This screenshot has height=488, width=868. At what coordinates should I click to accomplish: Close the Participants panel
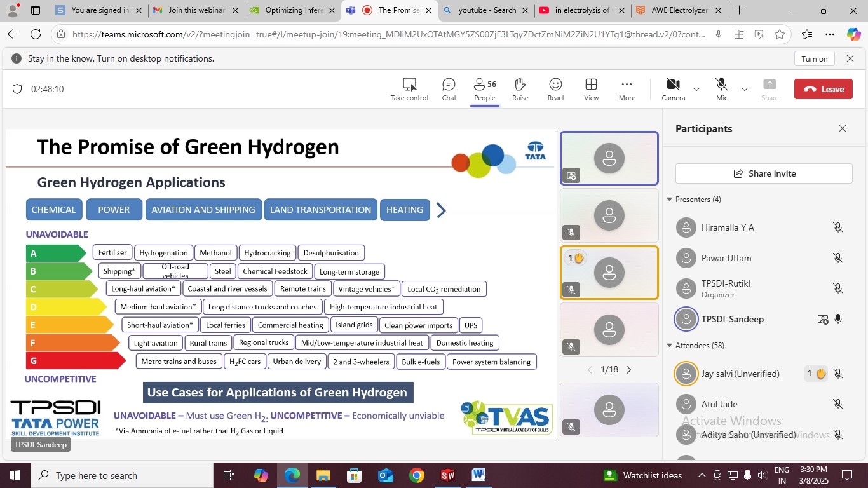point(842,128)
